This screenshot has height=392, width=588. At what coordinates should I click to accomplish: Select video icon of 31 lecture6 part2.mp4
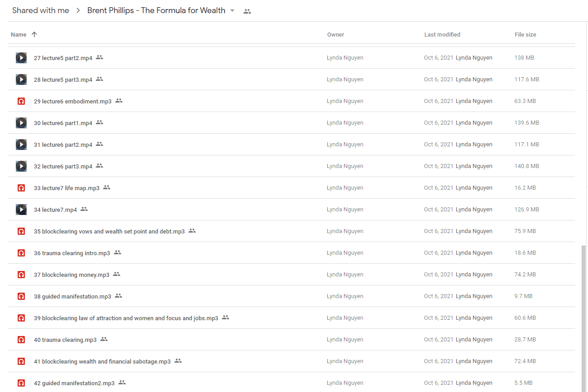pyautogui.click(x=21, y=145)
